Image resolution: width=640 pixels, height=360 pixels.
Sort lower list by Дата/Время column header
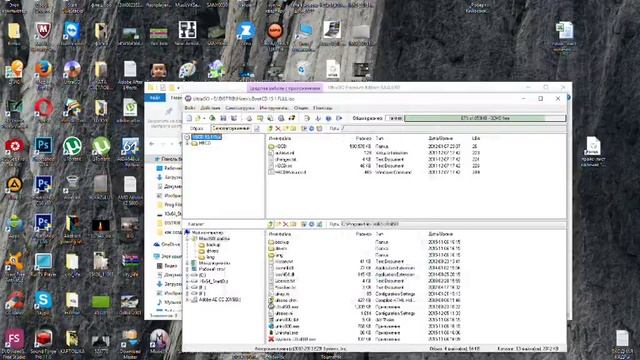[x=440, y=234]
